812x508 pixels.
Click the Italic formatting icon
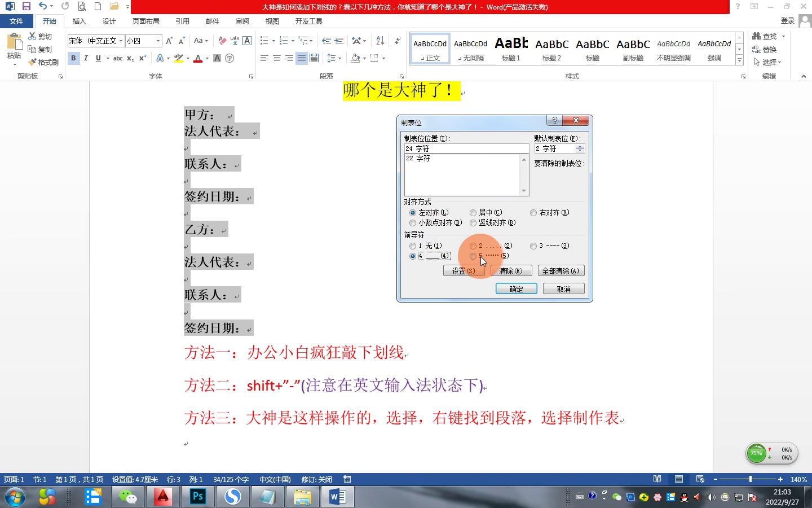86,58
